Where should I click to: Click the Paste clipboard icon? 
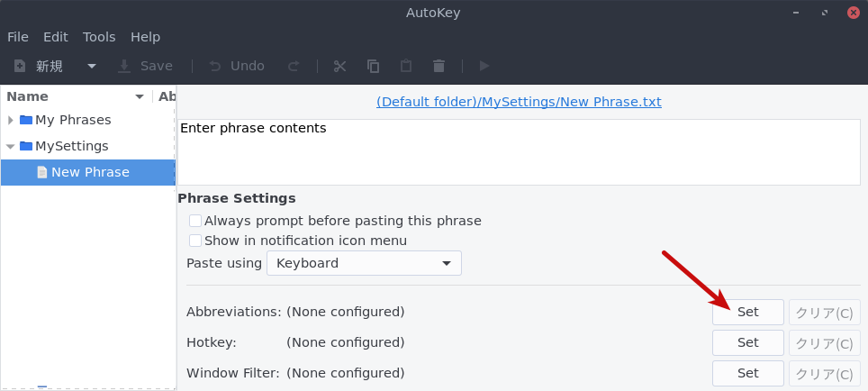pos(406,66)
